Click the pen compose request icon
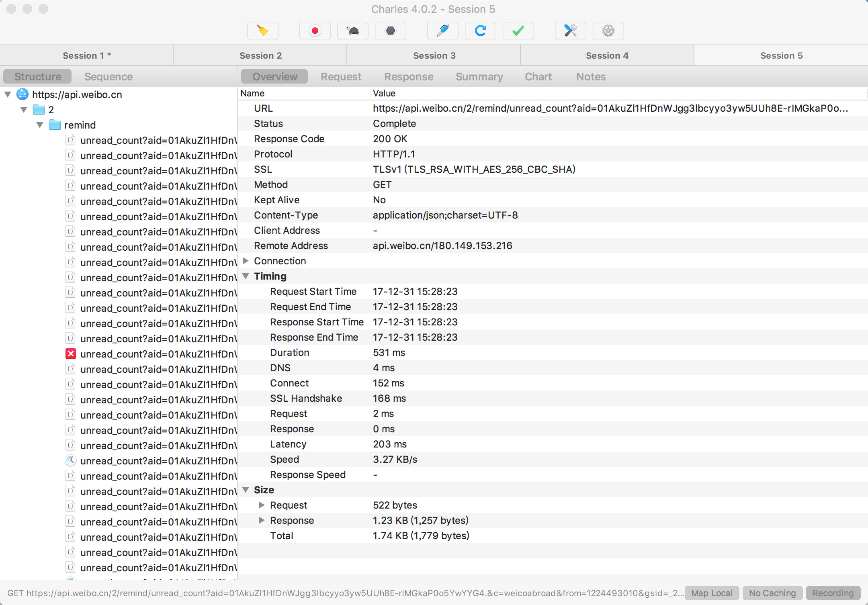Image resolution: width=868 pixels, height=605 pixels. tap(442, 31)
